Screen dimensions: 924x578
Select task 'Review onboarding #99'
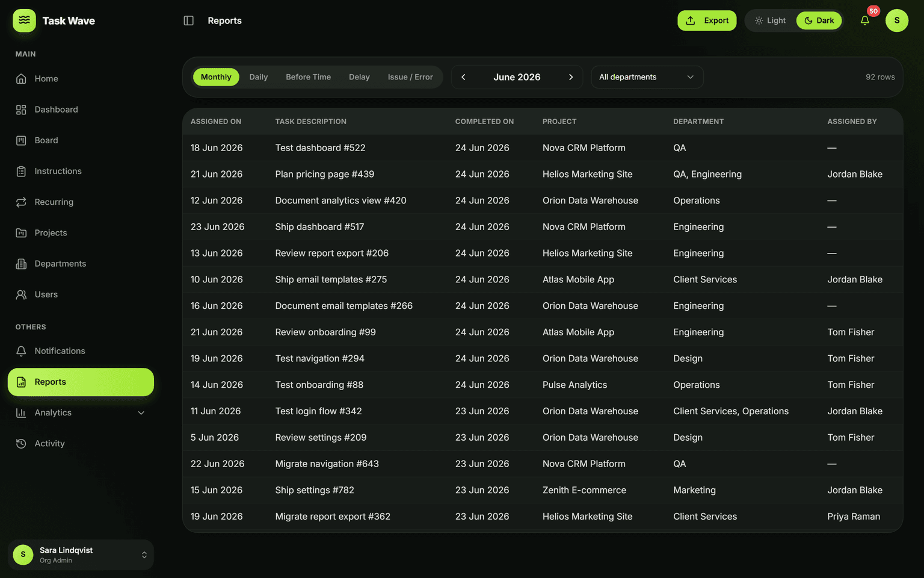click(325, 332)
